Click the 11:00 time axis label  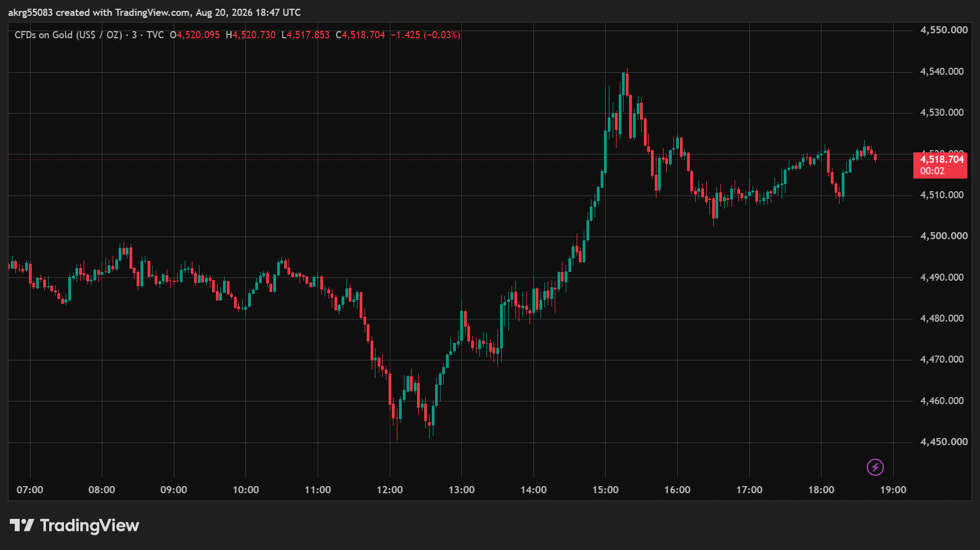coord(318,490)
